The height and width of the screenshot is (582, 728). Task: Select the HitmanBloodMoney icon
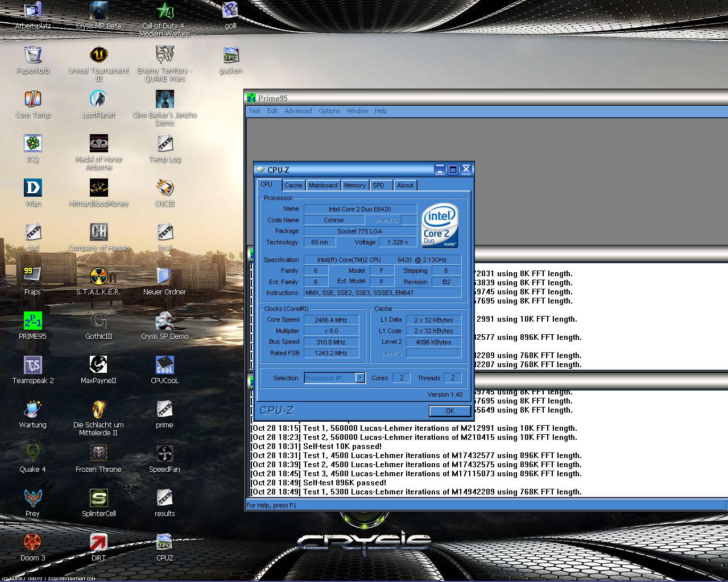(x=99, y=188)
